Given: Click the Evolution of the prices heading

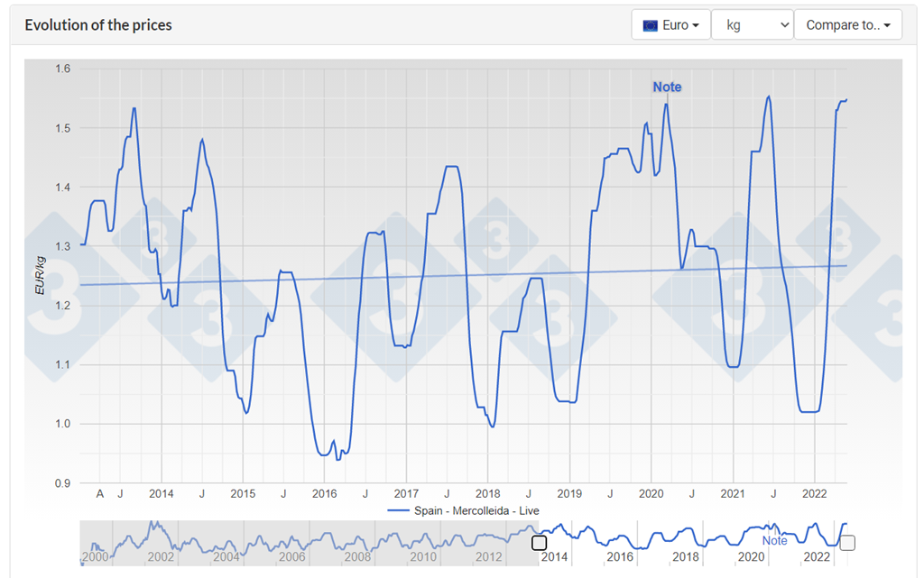Looking at the screenshot, I should coord(98,25).
